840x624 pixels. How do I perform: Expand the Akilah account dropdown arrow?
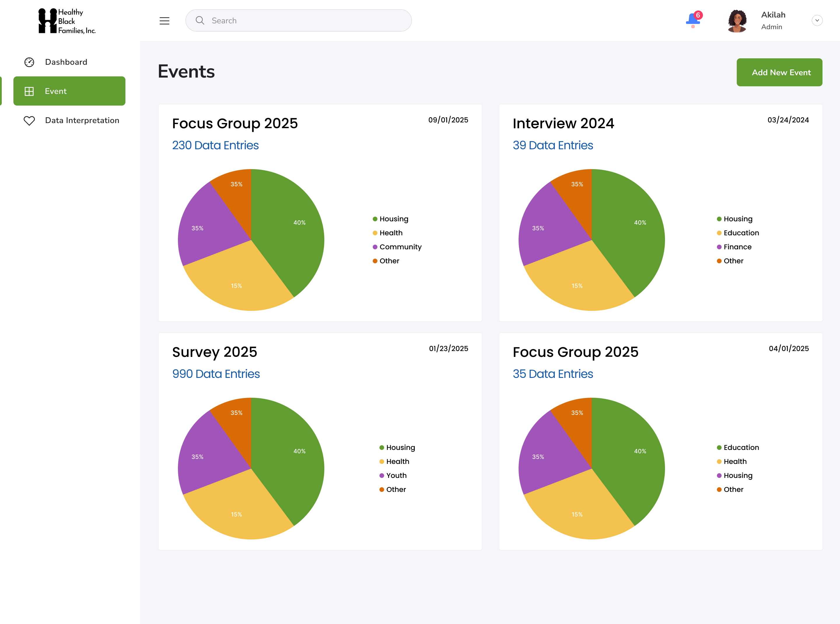817,20
